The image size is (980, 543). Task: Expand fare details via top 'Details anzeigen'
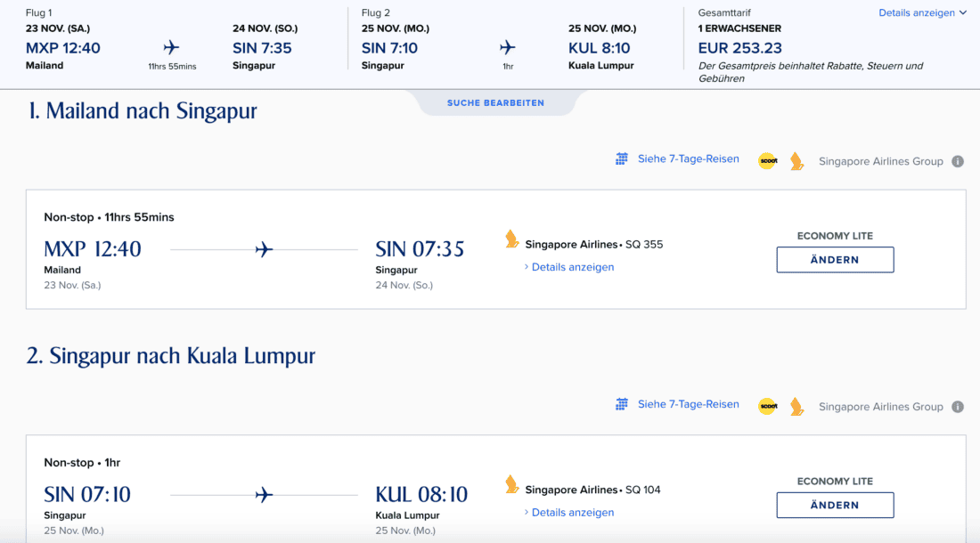tap(922, 13)
